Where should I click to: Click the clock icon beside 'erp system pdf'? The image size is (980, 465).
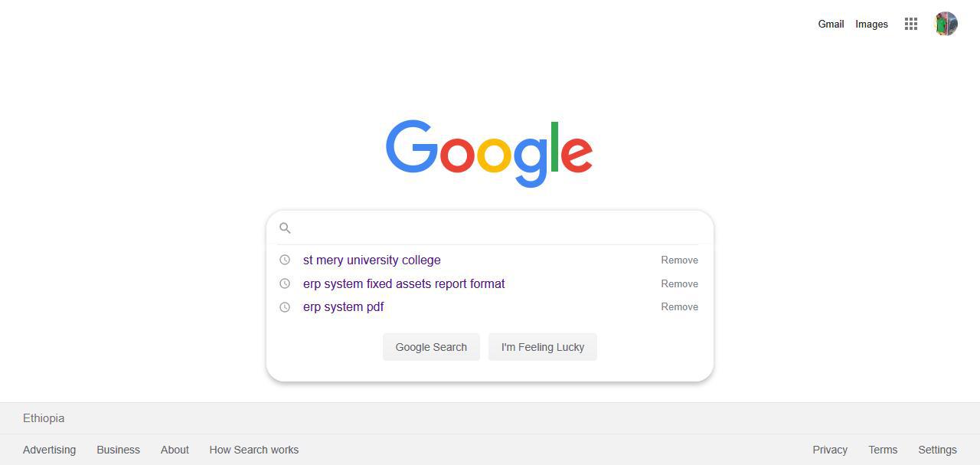point(284,306)
